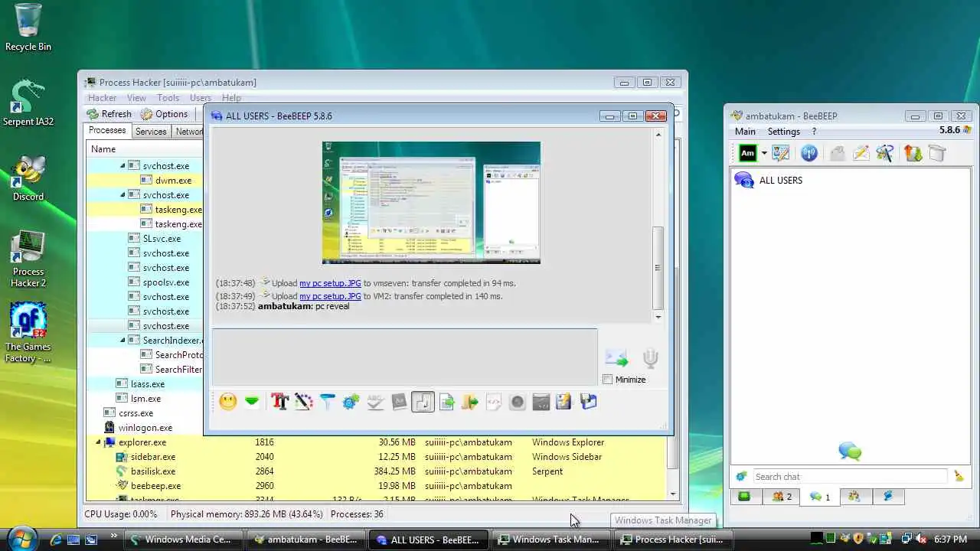This screenshot has width=980, height=551.
Task: Open the View menu in Process Hacker
Action: [136, 98]
